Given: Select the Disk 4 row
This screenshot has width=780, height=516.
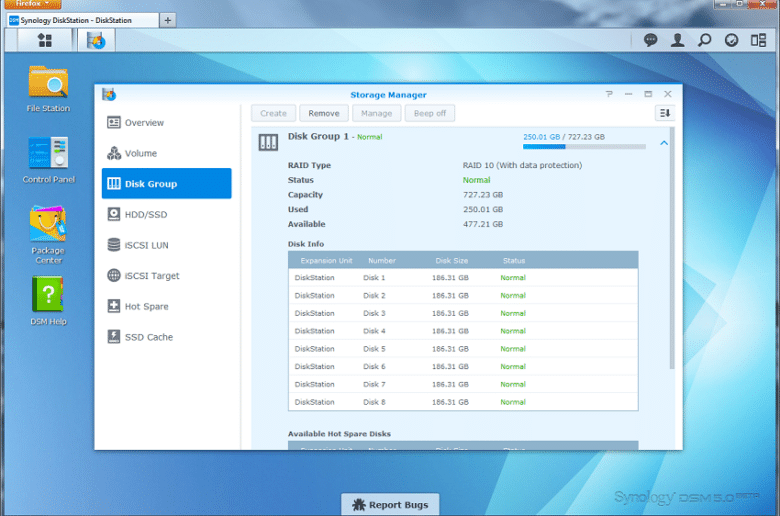Looking at the screenshot, I should click(x=463, y=331).
